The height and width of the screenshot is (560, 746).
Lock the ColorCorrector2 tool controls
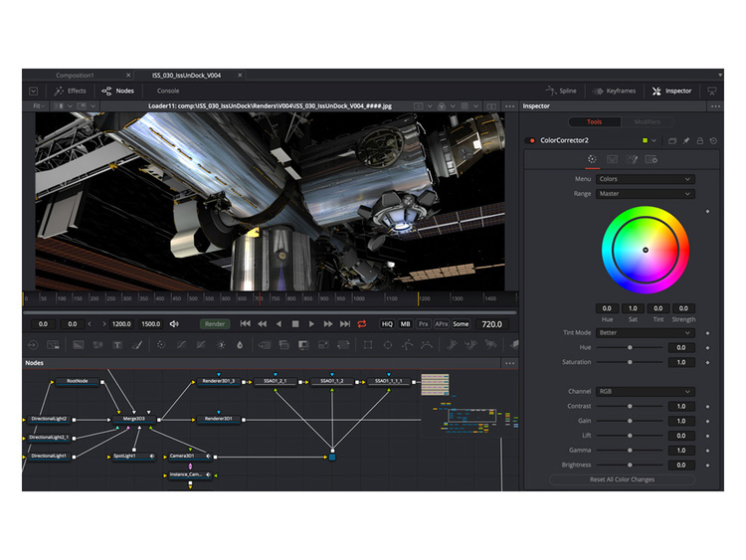tap(700, 140)
